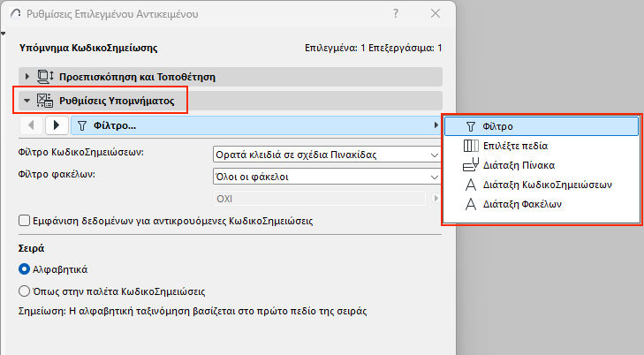Viewport: 644px width, 355px height.
Task: Open the Φίλτρο φακέλων dropdown
Action: point(327,177)
